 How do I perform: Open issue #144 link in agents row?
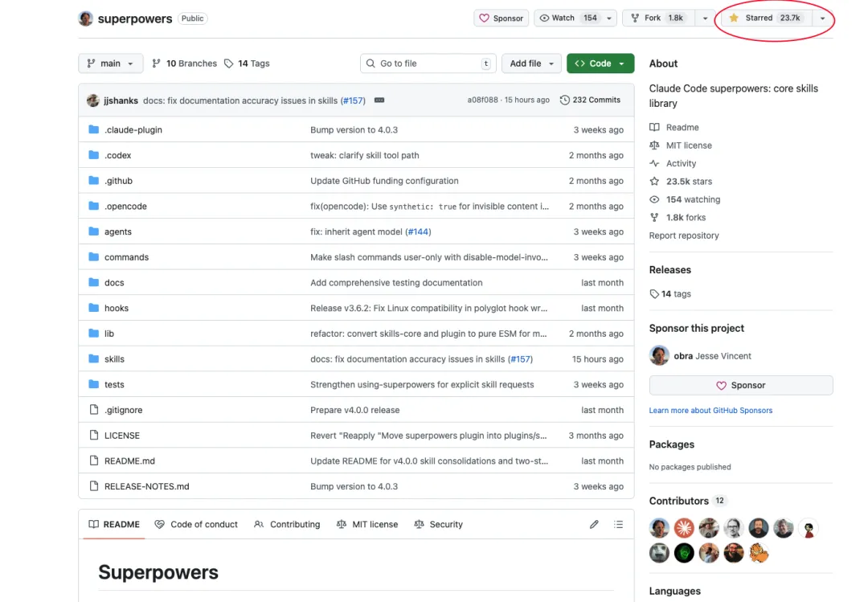[418, 231]
